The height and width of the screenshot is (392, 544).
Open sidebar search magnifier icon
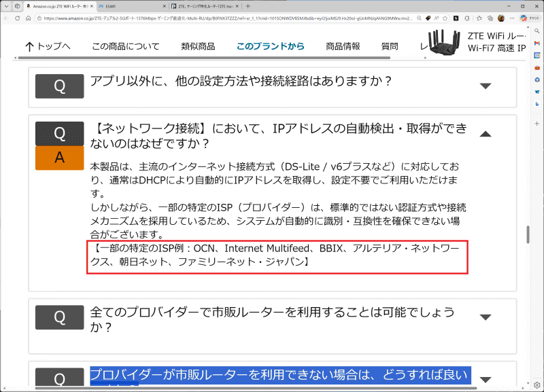click(x=537, y=31)
